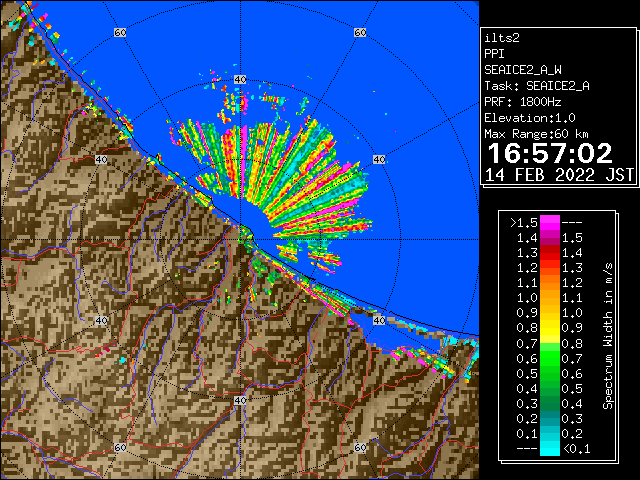Click the '40' range label east-northeast over the sea

coord(379,160)
